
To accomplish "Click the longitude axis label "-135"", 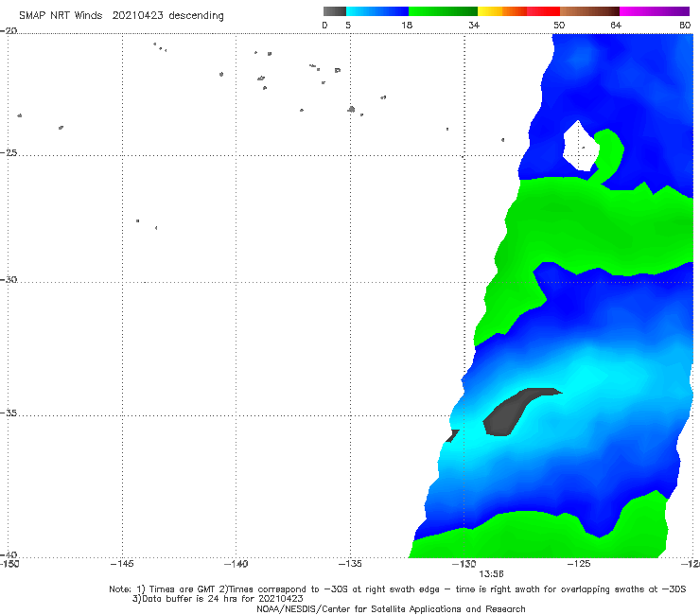I will tap(350, 564).
